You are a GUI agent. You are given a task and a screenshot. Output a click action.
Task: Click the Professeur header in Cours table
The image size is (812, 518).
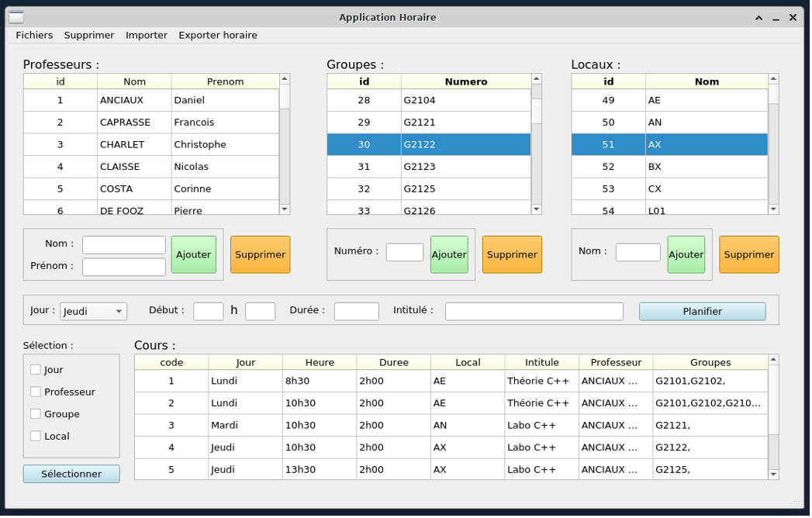[x=616, y=363]
